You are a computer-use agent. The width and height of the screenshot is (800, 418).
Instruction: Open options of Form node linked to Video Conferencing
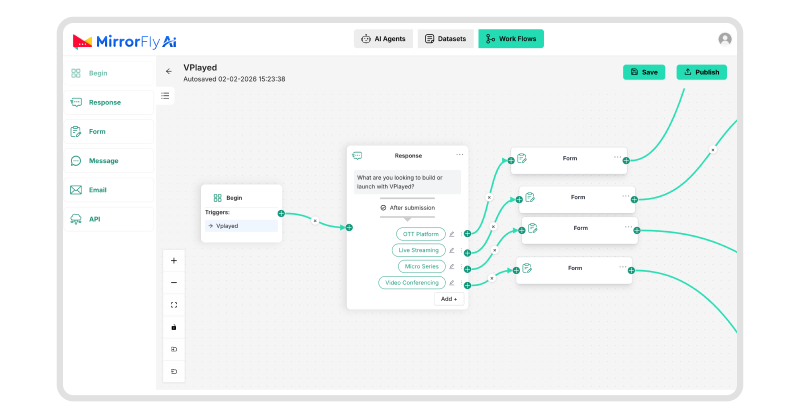click(622, 267)
